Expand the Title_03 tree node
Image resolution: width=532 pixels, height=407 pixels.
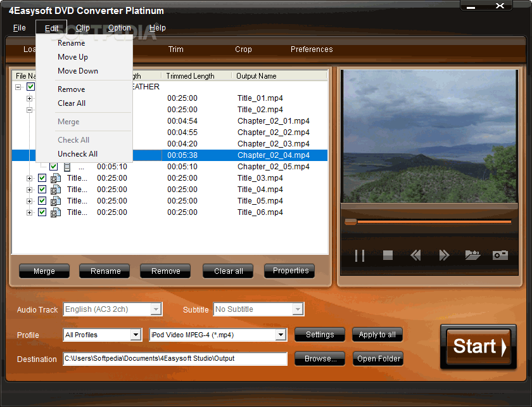pyautogui.click(x=30, y=178)
